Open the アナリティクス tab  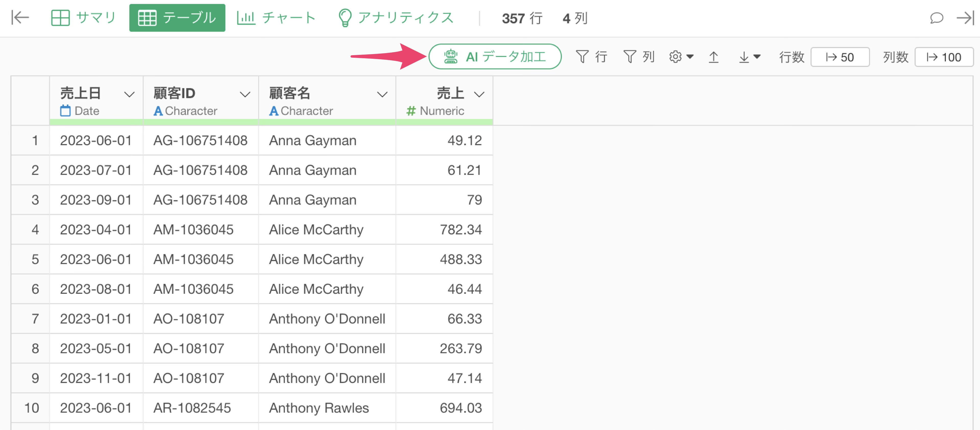point(396,18)
